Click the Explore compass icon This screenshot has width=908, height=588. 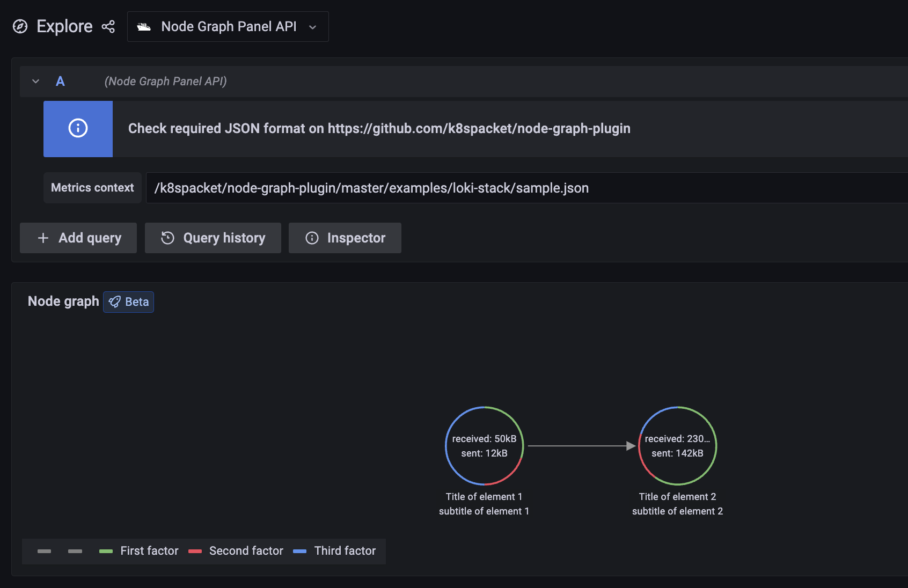pos(20,26)
